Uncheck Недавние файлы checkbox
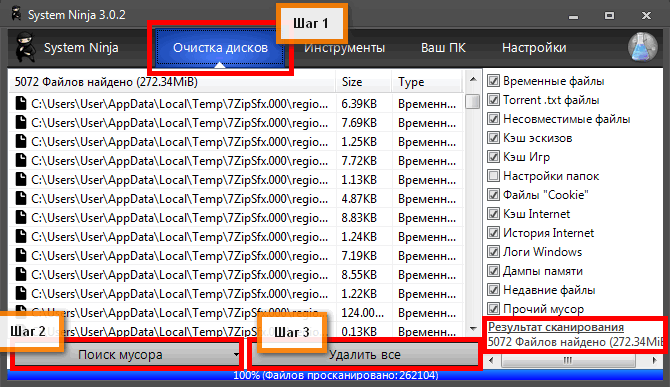670x387 pixels. pos(494,290)
